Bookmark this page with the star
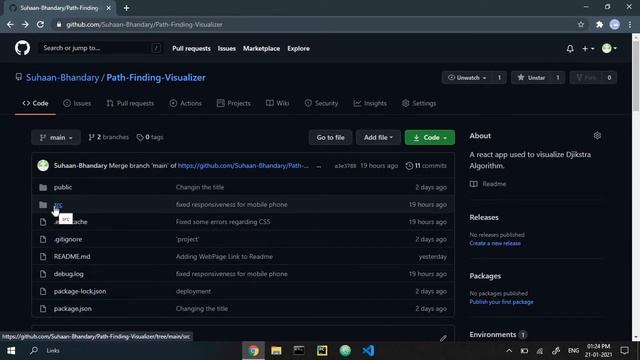Viewport: 640px width, 360px height. pos(581,24)
